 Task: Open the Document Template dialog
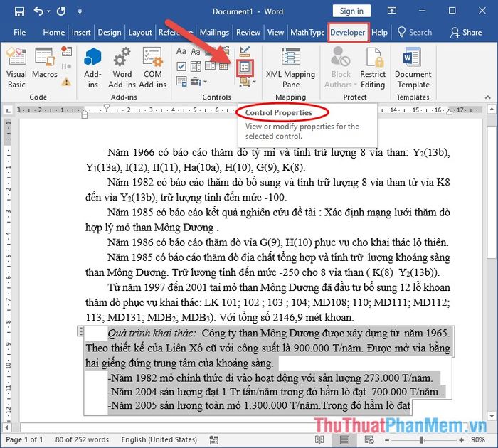[x=413, y=68]
